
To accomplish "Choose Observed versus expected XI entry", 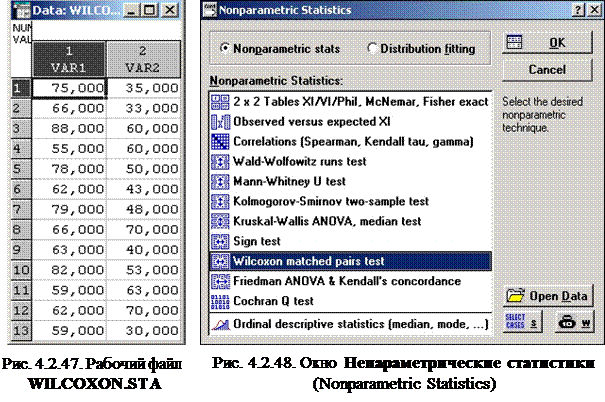I will [350, 122].
